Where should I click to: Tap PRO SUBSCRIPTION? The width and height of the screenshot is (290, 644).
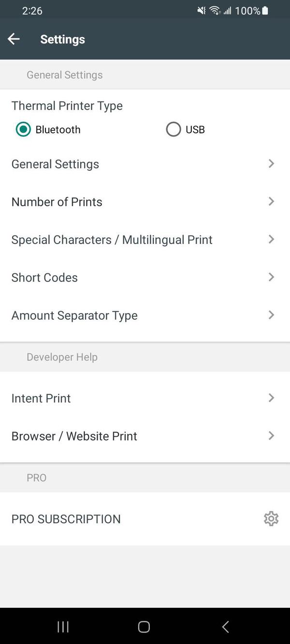click(66, 518)
